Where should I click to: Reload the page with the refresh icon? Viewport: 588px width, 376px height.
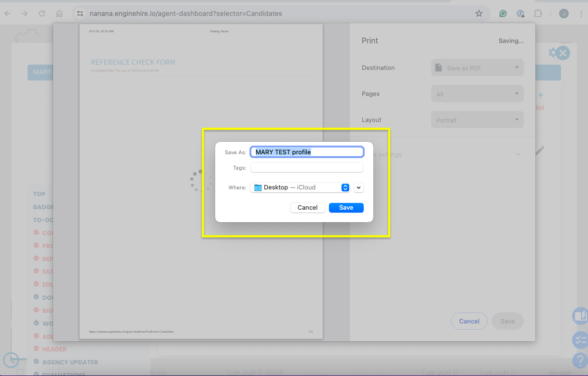(x=42, y=13)
